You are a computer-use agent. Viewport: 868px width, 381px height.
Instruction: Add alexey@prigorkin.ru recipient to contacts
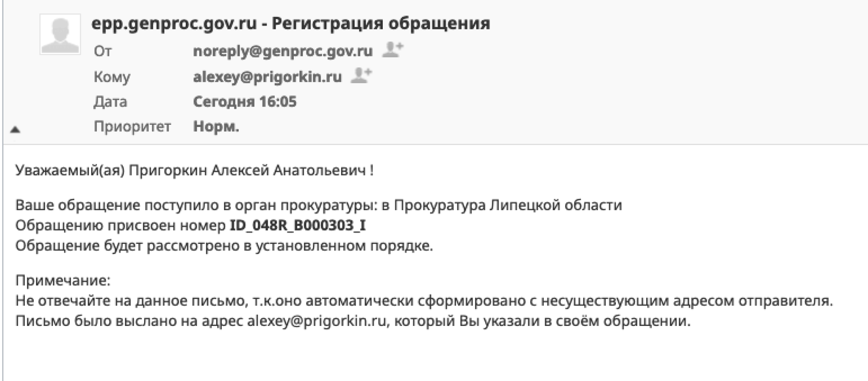pyautogui.click(x=361, y=75)
